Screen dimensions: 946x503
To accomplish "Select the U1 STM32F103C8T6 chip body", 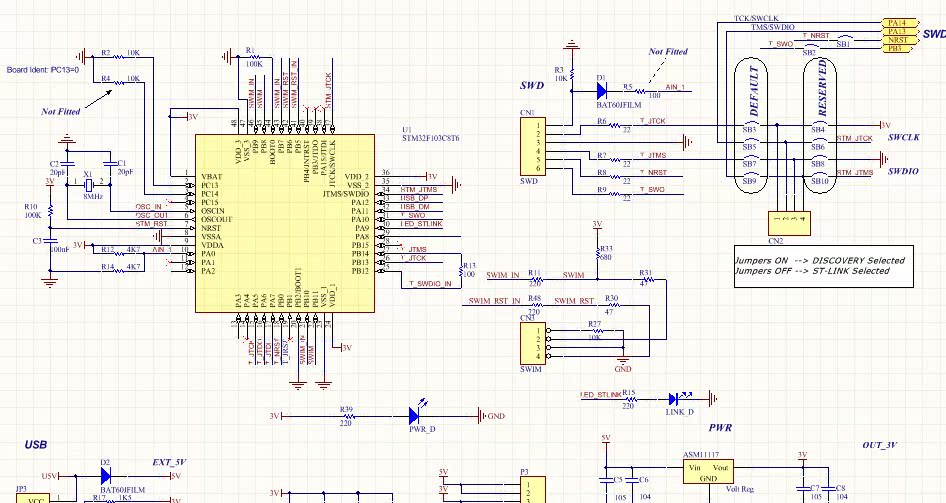I will click(x=285, y=223).
